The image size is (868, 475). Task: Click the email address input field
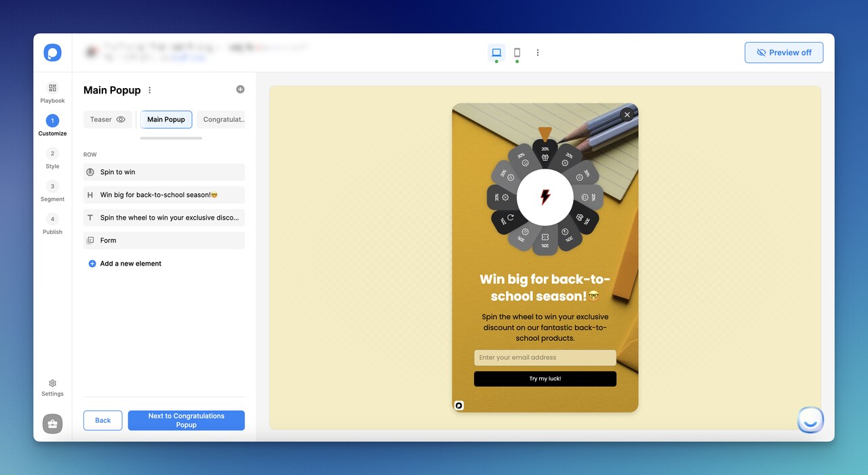(x=545, y=358)
